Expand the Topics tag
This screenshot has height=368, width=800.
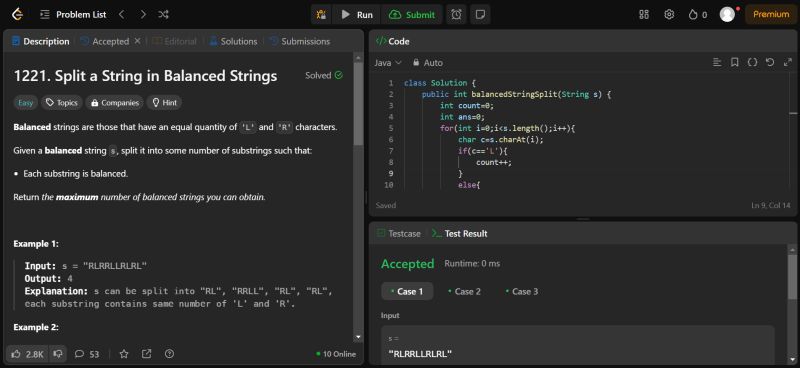point(62,103)
